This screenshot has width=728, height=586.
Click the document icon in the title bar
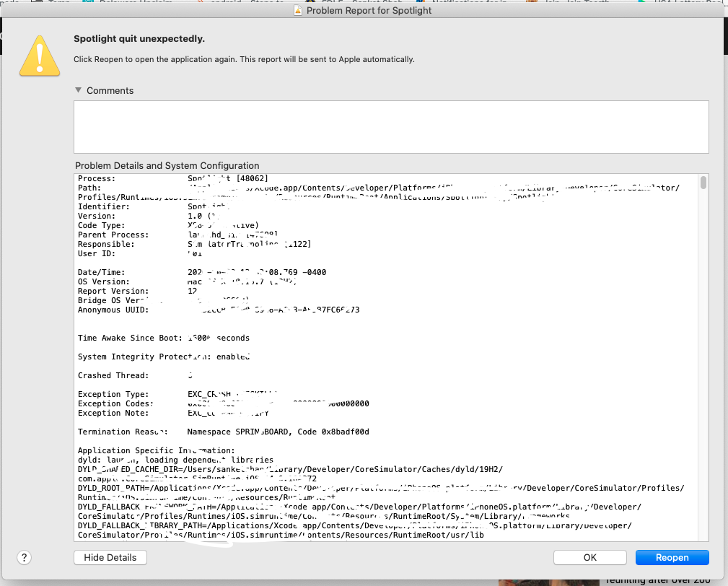tap(298, 10)
